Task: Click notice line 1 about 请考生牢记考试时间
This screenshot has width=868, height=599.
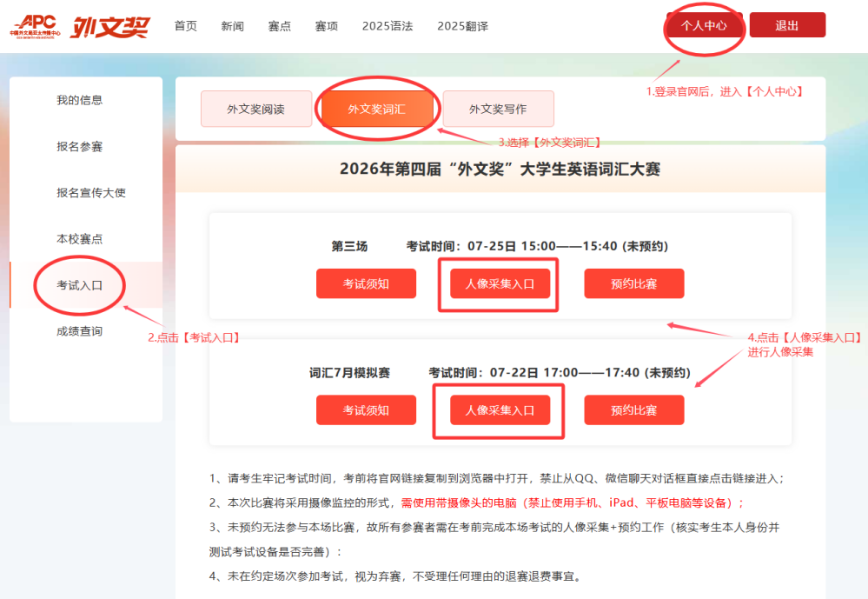Action: (497, 478)
